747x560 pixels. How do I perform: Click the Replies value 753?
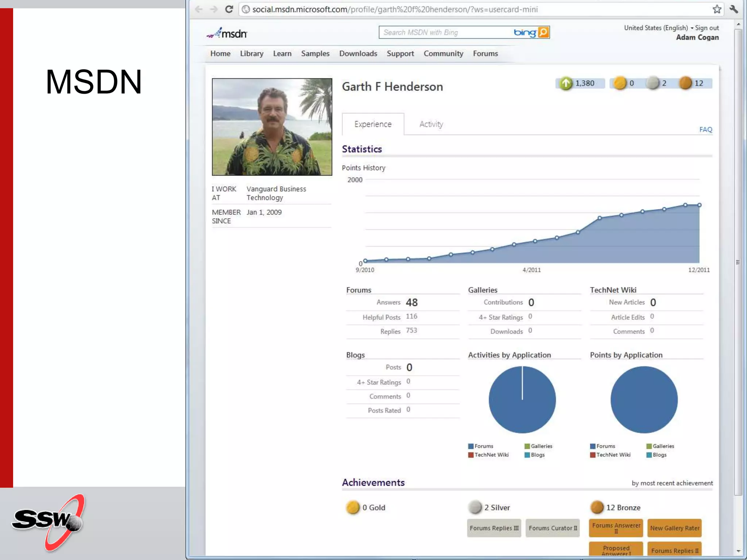411,331
